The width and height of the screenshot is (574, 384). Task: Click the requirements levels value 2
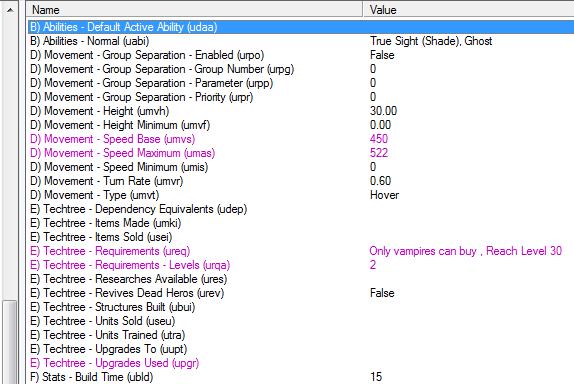tap(373, 265)
